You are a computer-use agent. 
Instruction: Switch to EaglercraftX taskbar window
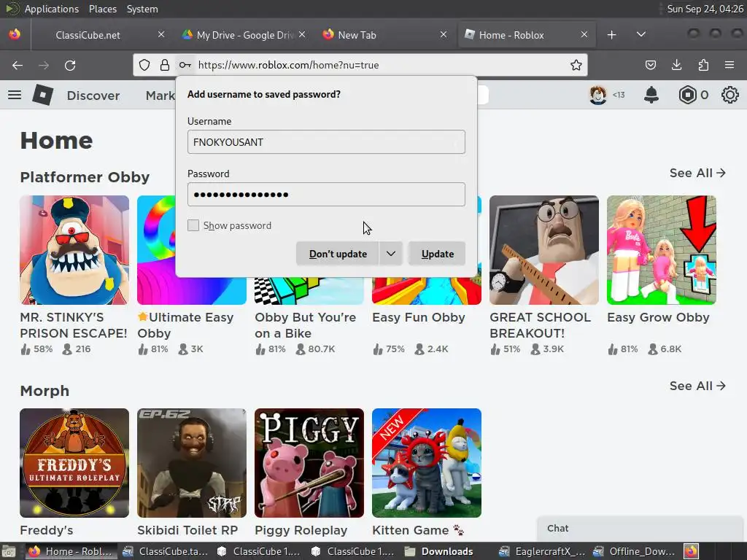coord(542,551)
